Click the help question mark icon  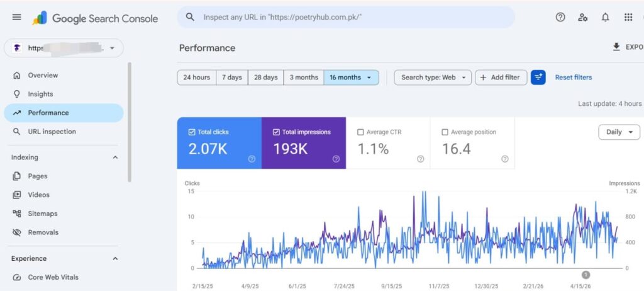(x=560, y=17)
